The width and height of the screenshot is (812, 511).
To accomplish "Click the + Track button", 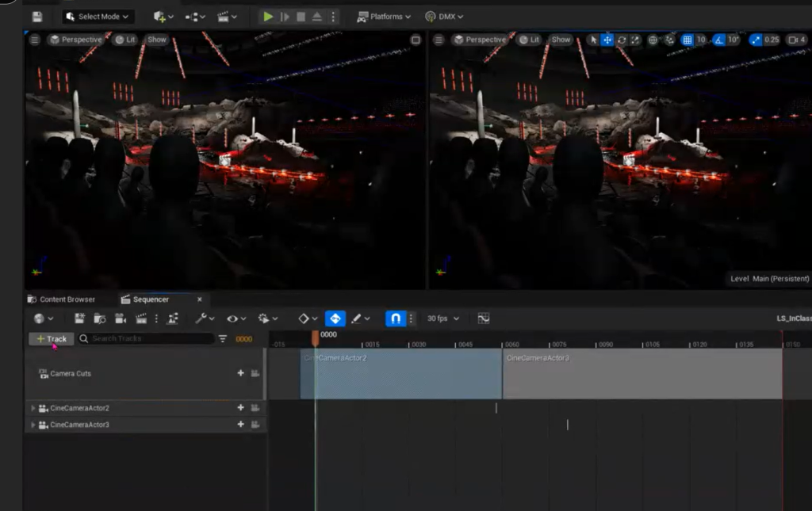I will click(52, 339).
